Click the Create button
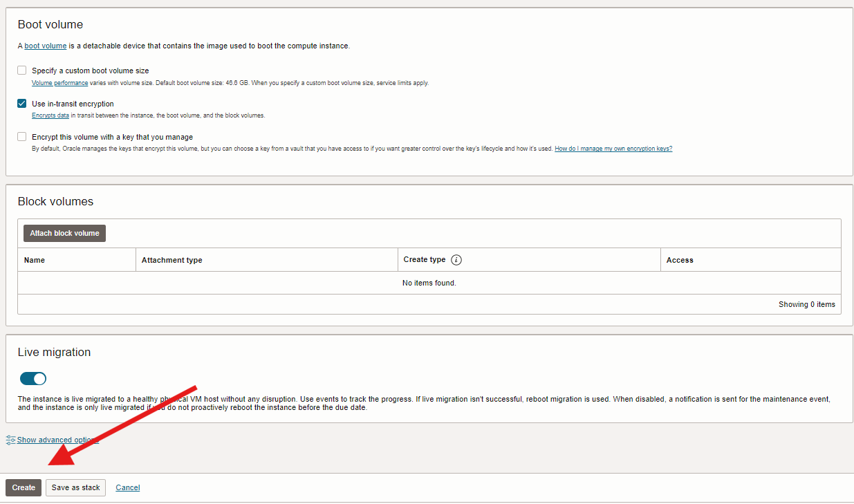 [23, 487]
